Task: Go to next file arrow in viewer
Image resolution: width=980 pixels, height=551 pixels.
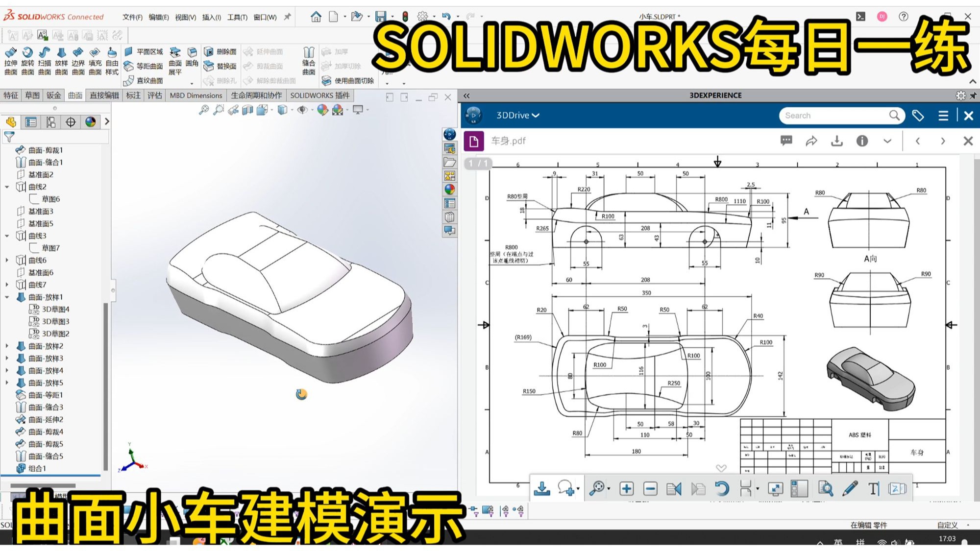Action: tap(943, 141)
